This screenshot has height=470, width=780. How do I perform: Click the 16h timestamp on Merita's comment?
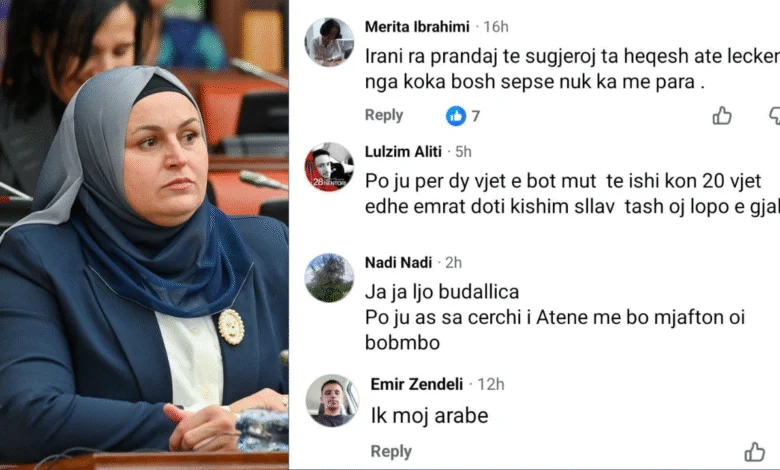point(495,27)
